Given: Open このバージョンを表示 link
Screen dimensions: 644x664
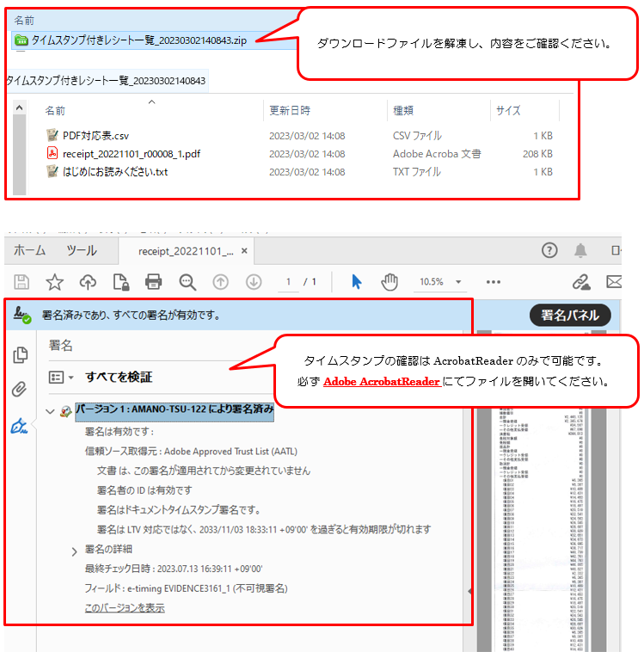Looking at the screenshot, I should (125, 608).
